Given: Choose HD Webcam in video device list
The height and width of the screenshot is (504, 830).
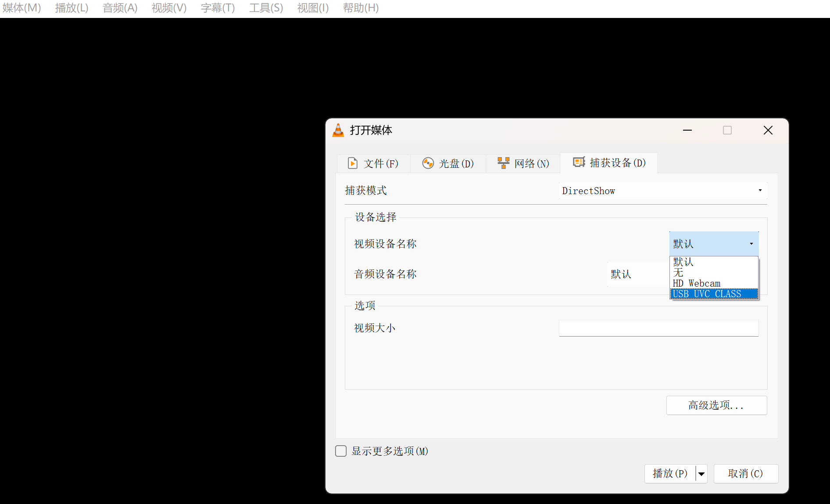Looking at the screenshot, I should point(714,284).
